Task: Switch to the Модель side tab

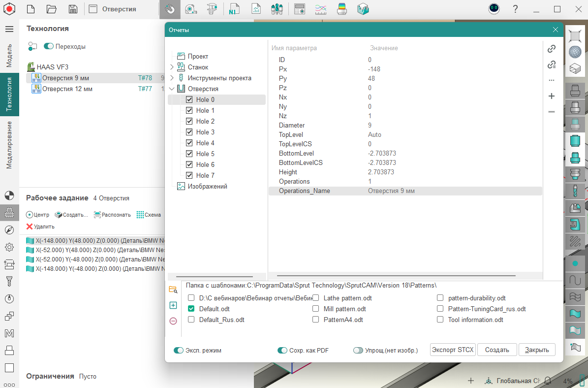Action: point(9,55)
